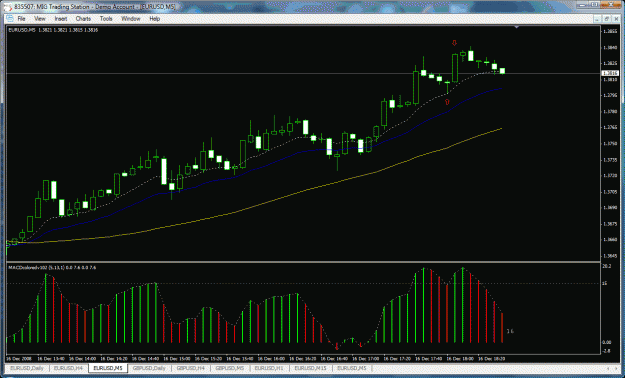This screenshot has height=378, width=625.
Task: Switch to the EURUSD,Daily chart tab
Action: [27, 368]
